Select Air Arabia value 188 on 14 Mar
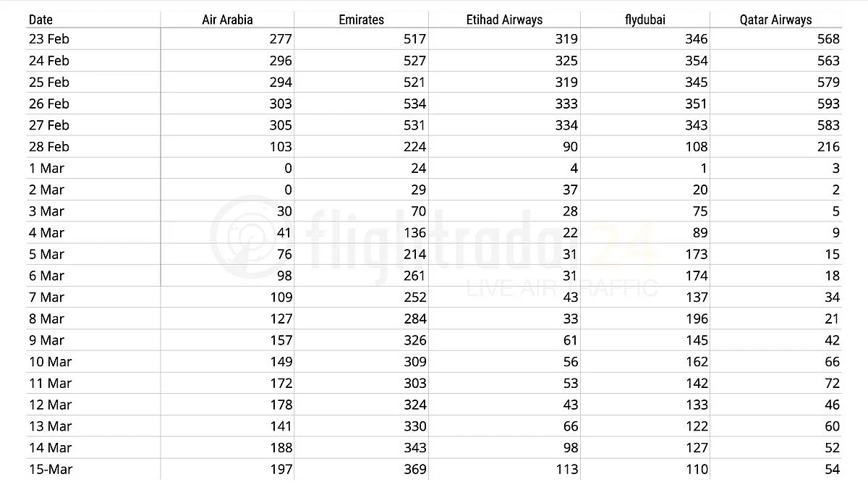The width and height of the screenshot is (868, 490). pyautogui.click(x=281, y=447)
